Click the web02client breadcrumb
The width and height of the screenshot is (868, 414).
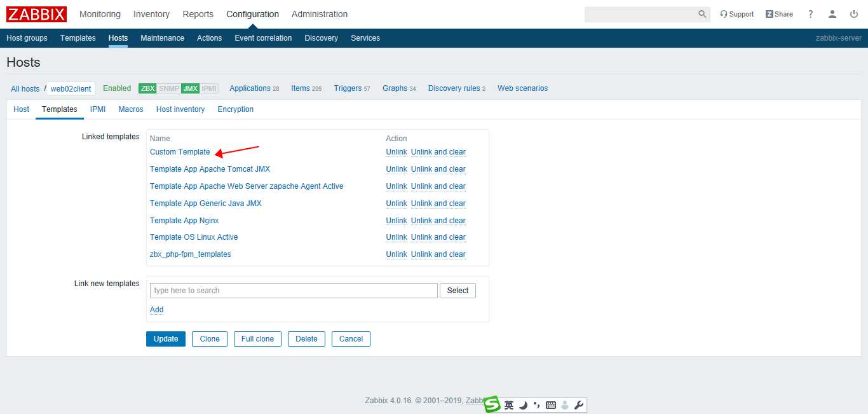[71, 89]
